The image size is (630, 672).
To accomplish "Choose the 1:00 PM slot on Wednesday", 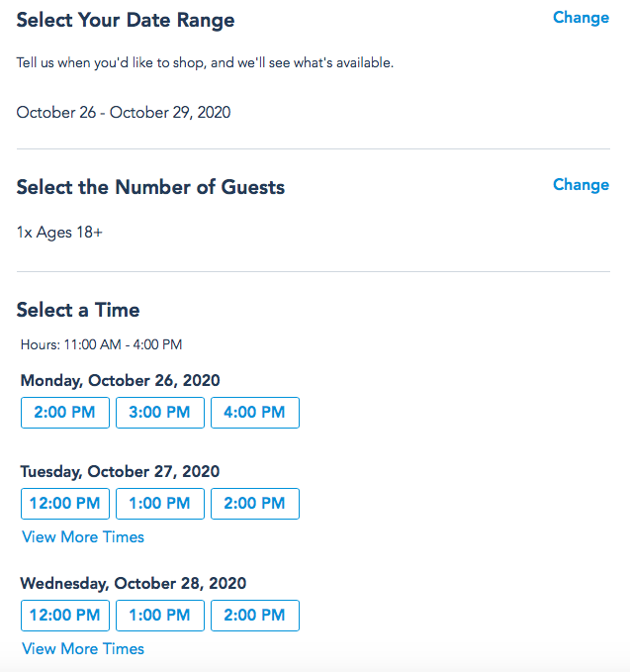I will point(159,616).
